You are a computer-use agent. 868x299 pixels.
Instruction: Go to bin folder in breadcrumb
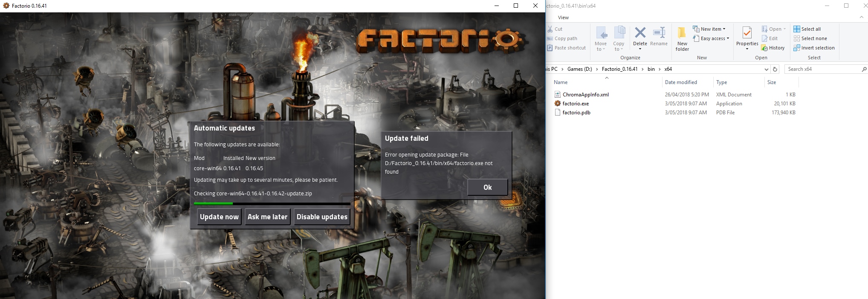[x=651, y=69]
